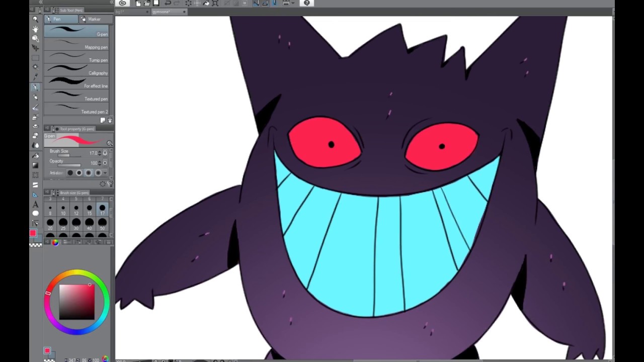
Task: Click the Brush Size slider
Action: tap(69, 155)
